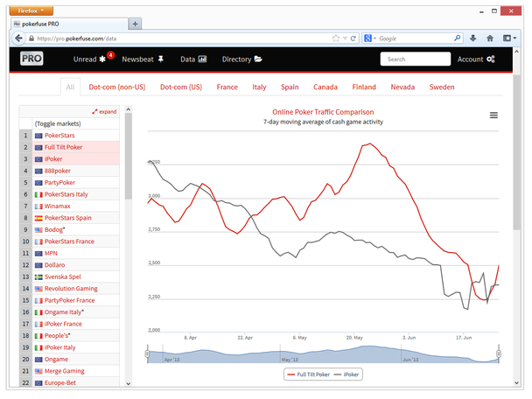Click the Firefox back arrow button

pyautogui.click(x=18, y=38)
